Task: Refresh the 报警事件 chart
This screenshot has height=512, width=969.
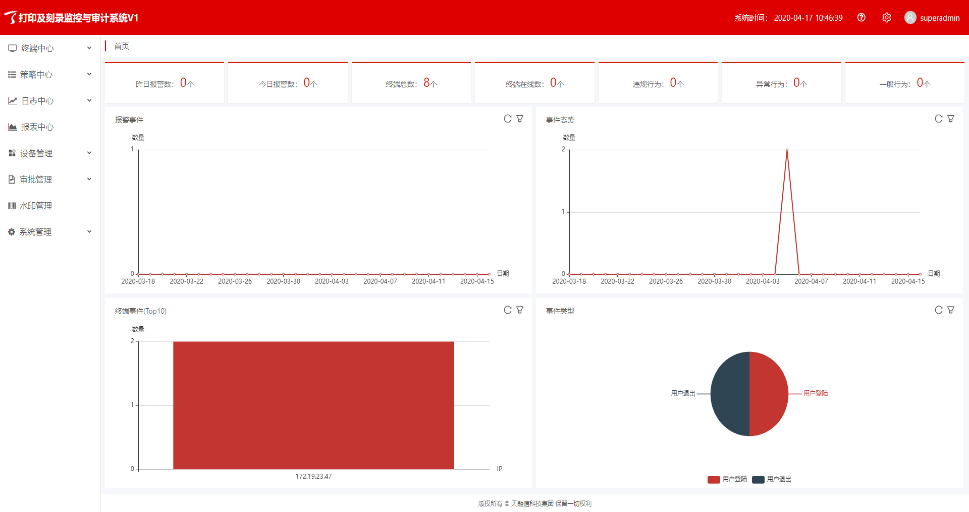Action: [507, 119]
